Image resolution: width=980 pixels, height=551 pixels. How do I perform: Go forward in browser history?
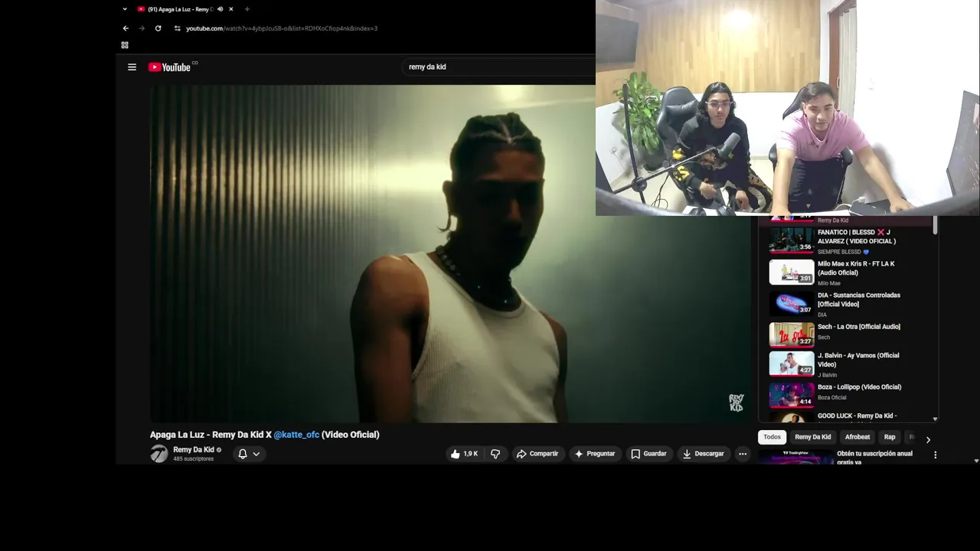pos(142,28)
